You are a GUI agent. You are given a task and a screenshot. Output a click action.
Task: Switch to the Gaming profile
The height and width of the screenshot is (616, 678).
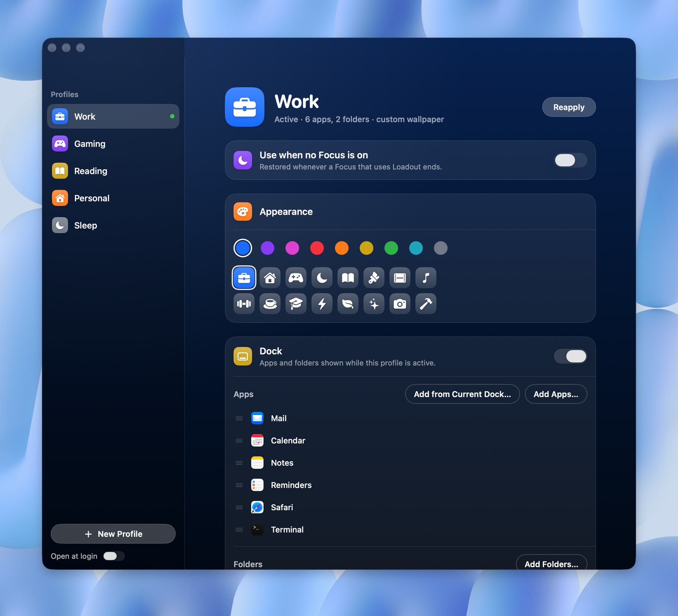click(113, 143)
